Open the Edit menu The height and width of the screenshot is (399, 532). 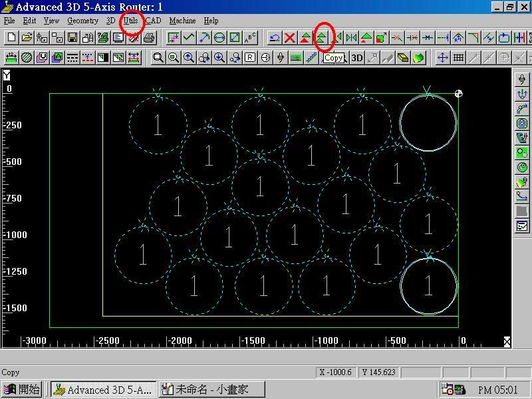pos(29,21)
